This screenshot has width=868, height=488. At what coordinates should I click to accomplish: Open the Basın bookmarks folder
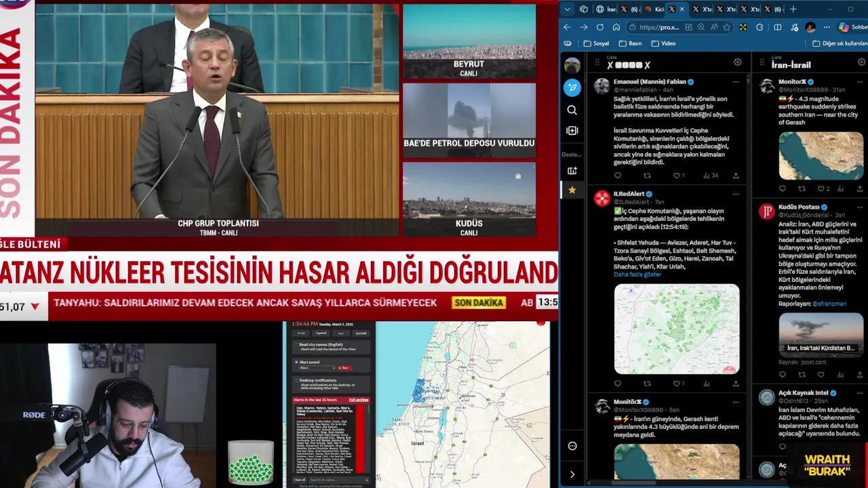pos(630,43)
